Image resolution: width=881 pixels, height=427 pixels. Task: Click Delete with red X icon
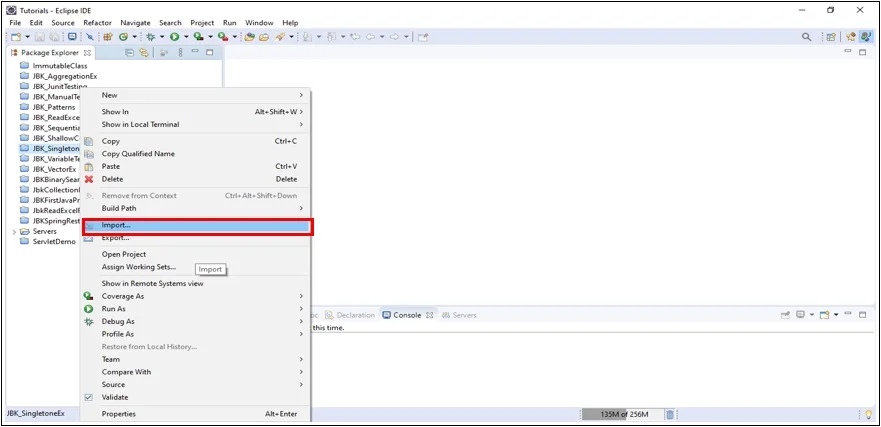tap(195, 179)
